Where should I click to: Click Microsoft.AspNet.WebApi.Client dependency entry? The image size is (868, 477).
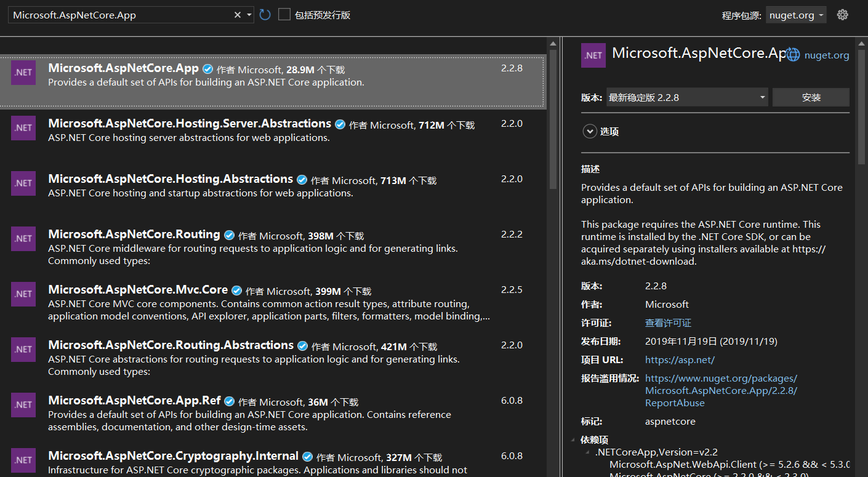tap(729, 464)
